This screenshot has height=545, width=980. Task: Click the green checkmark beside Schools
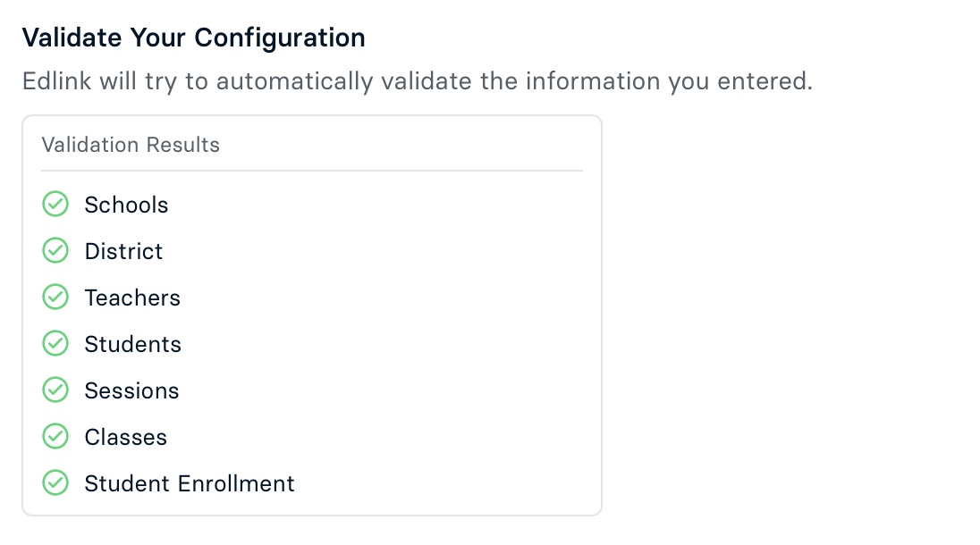click(55, 205)
